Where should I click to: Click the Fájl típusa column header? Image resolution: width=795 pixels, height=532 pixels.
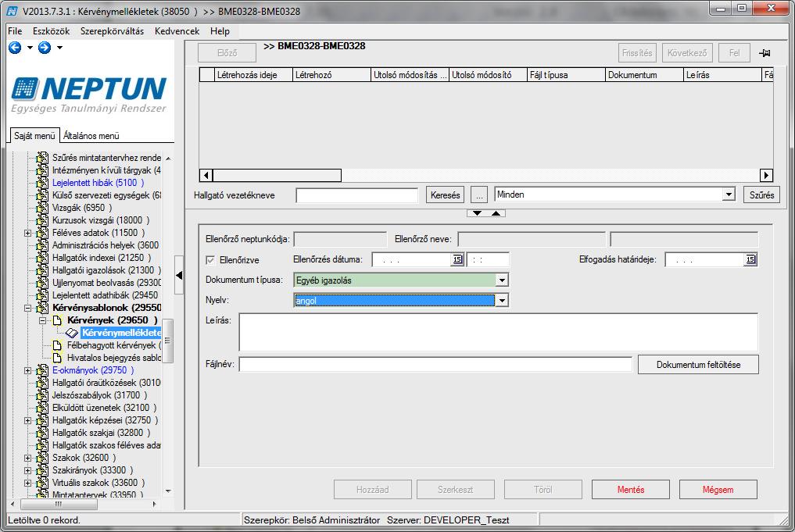coord(566,74)
